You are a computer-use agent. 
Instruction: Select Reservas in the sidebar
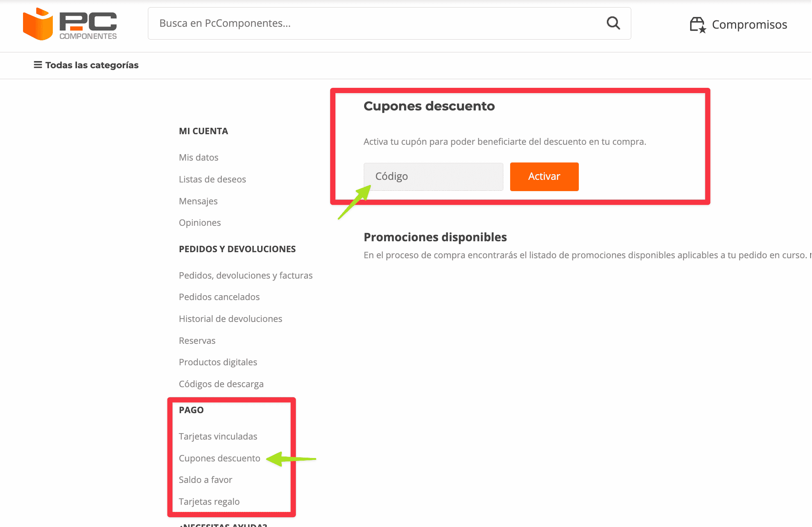coord(197,340)
